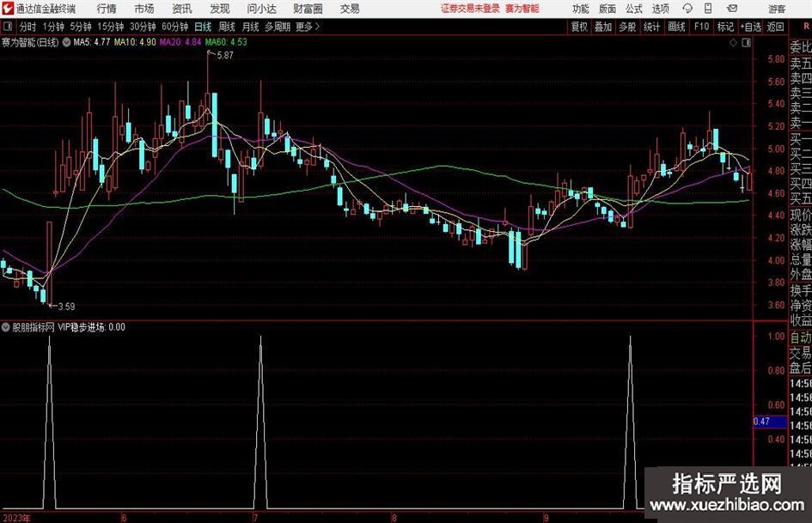Select the 日线 daily period tab
This screenshot has width=812, height=523.
pyautogui.click(x=203, y=27)
